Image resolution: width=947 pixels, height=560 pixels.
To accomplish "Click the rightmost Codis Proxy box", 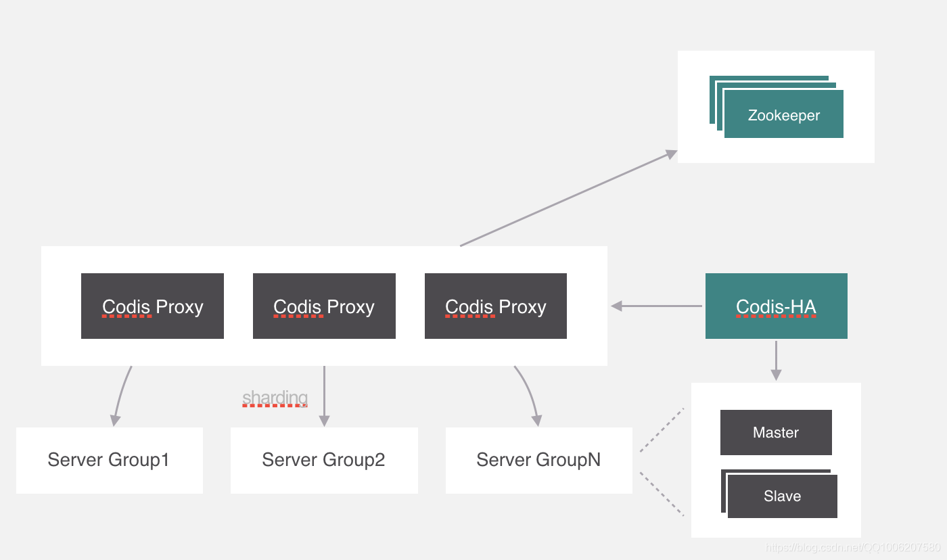I will tap(495, 306).
